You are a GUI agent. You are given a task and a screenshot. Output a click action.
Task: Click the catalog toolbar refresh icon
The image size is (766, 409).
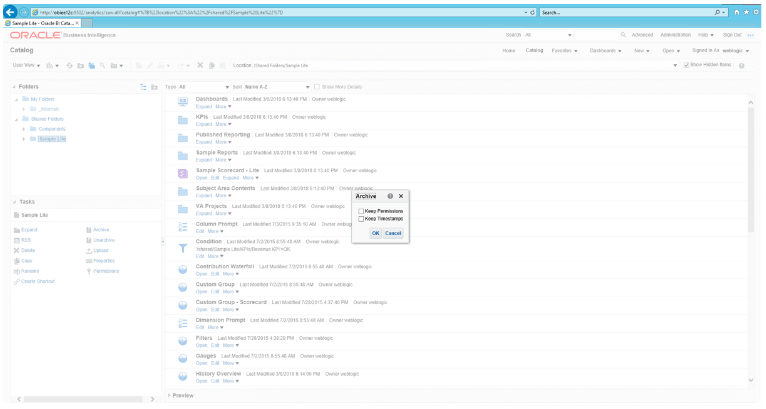69,65
